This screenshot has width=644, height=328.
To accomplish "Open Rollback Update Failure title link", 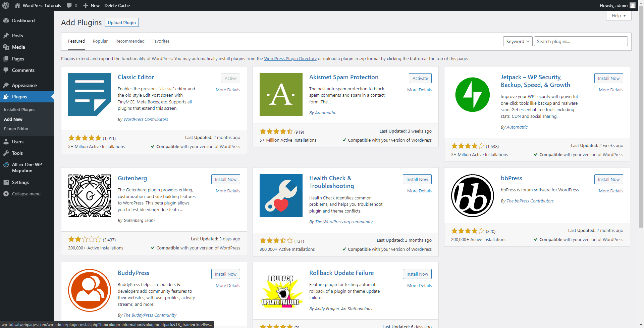I will 341,273.
